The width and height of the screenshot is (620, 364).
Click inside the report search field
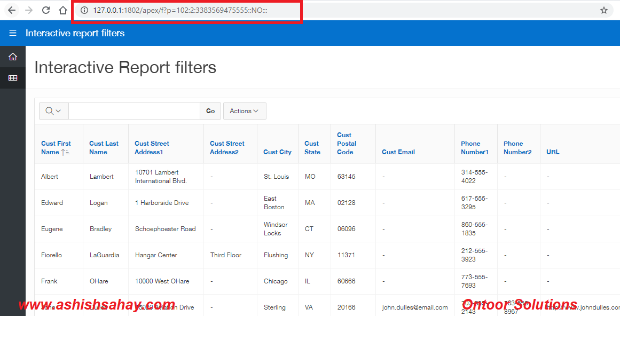(134, 111)
